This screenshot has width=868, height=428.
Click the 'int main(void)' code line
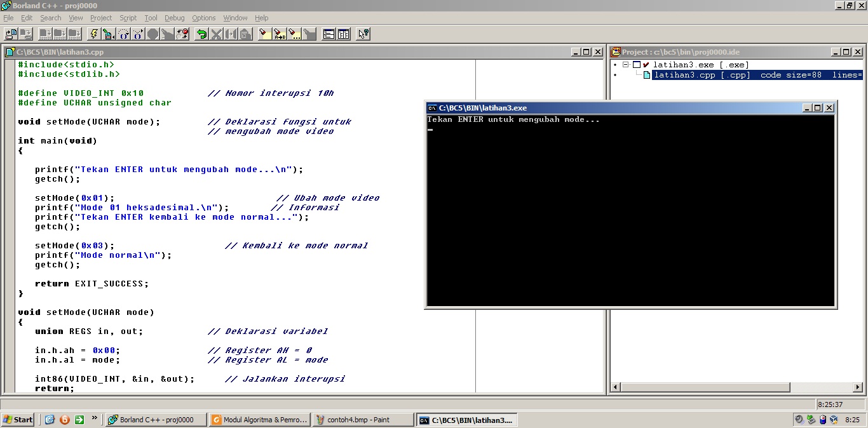57,141
